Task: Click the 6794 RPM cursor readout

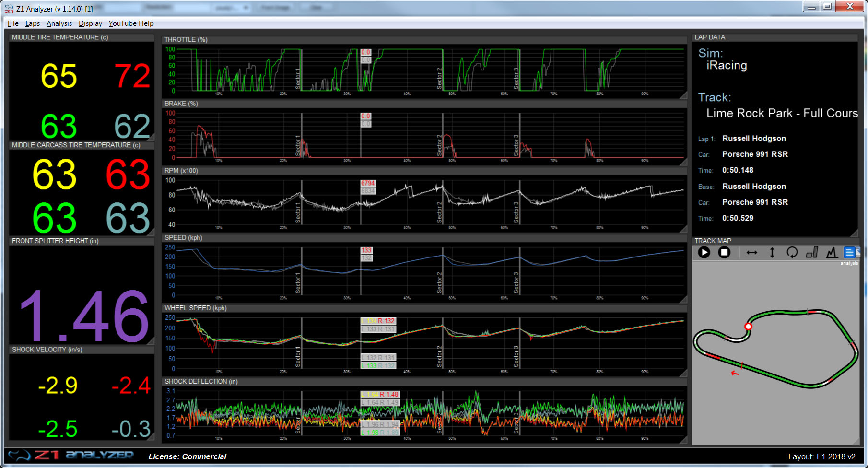Action: tap(368, 183)
